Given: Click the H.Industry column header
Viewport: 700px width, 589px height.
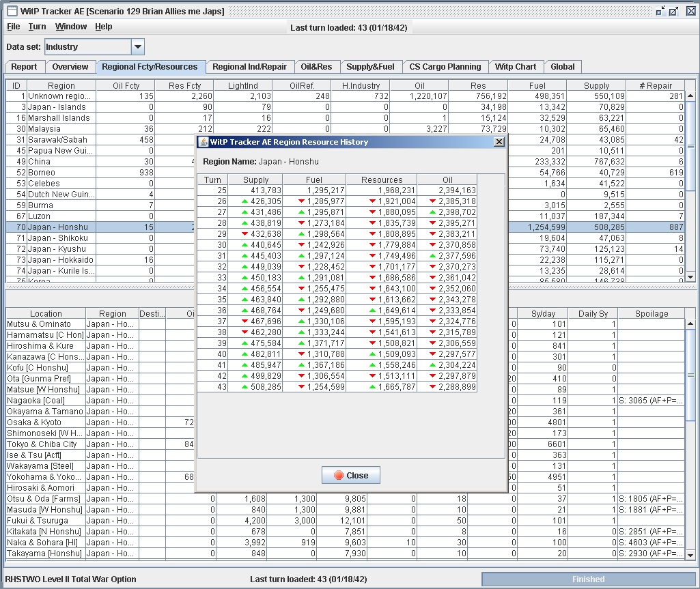Looking at the screenshot, I should 361,86.
